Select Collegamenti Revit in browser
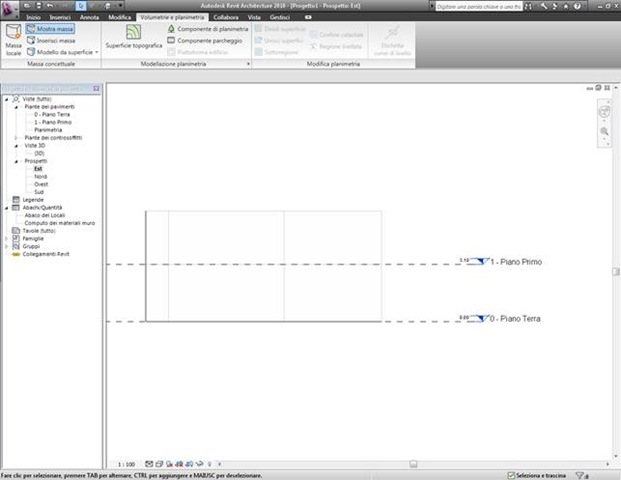This screenshot has width=621, height=480. (46, 254)
